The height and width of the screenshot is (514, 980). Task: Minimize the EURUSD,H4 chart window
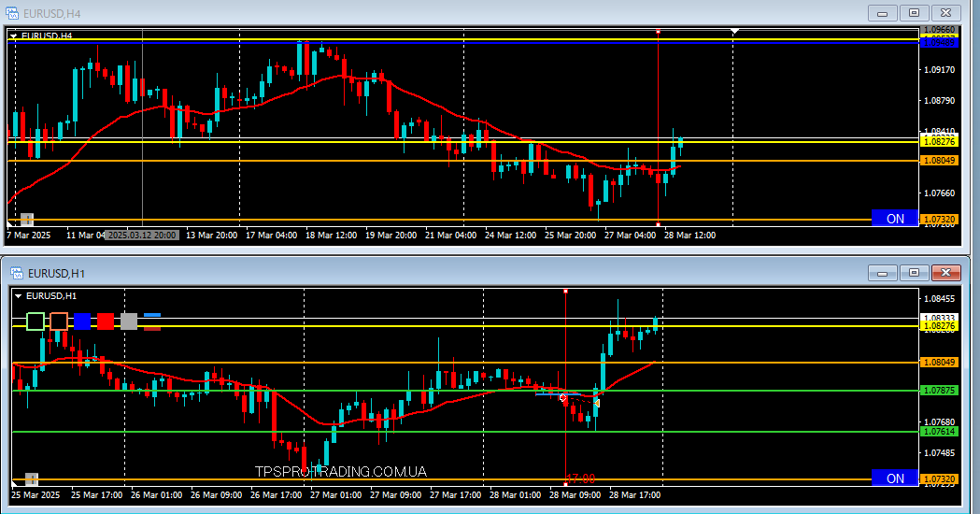[881, 13]
